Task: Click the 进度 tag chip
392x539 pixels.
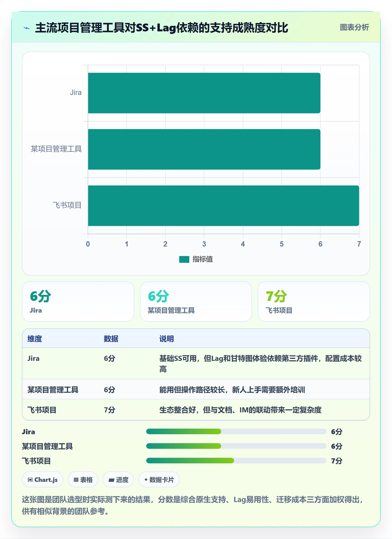Action: [x=118, y=480]
